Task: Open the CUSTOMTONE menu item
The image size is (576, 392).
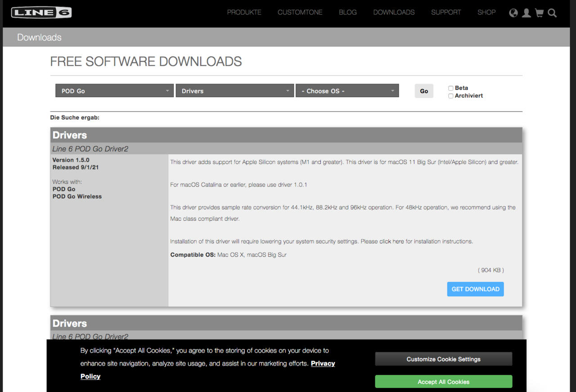Action: click(x=300, y=12)
